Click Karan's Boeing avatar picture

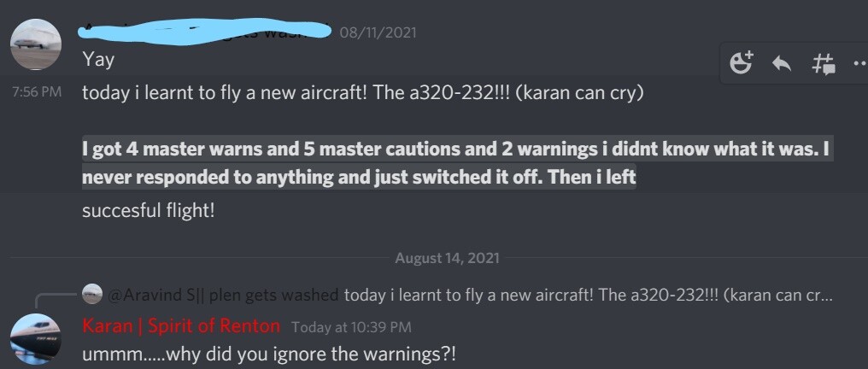pyautogui.click(x=36, y=338)
